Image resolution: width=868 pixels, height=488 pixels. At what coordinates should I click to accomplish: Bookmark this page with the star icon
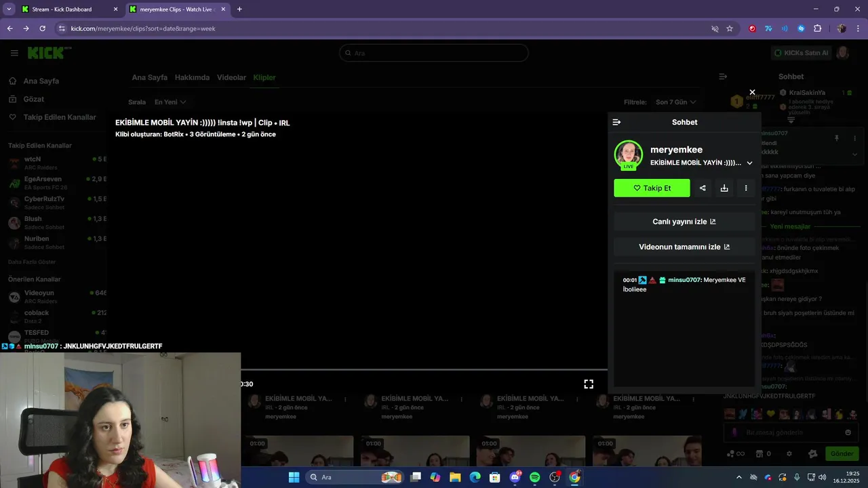point(730,28)
